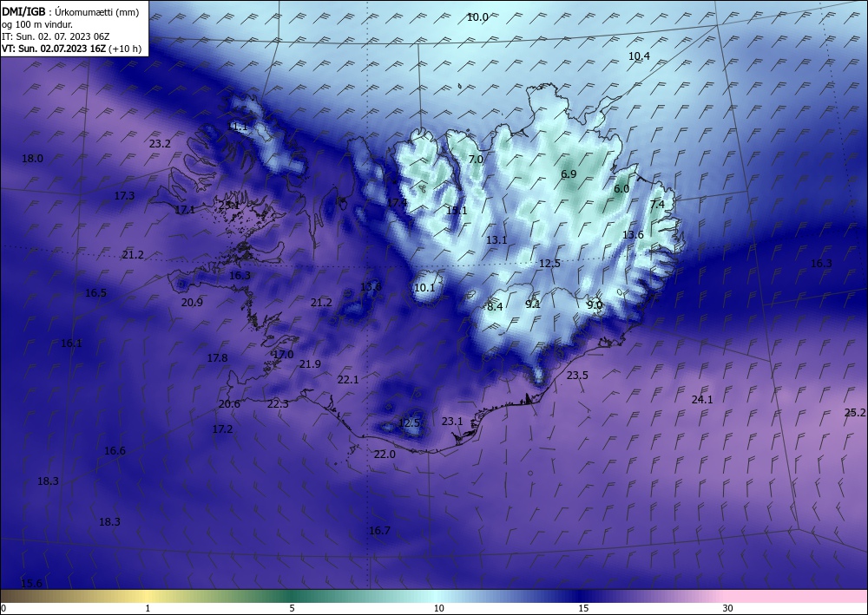
Task: Click the 13.1 value in central Iceland
Action: coord(496,240)
